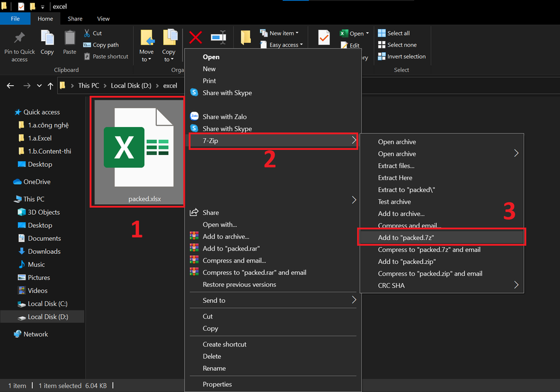This screenshot has height=392, width=560.
Task: Open the Move to ribbon button
Action: (146, 45)
